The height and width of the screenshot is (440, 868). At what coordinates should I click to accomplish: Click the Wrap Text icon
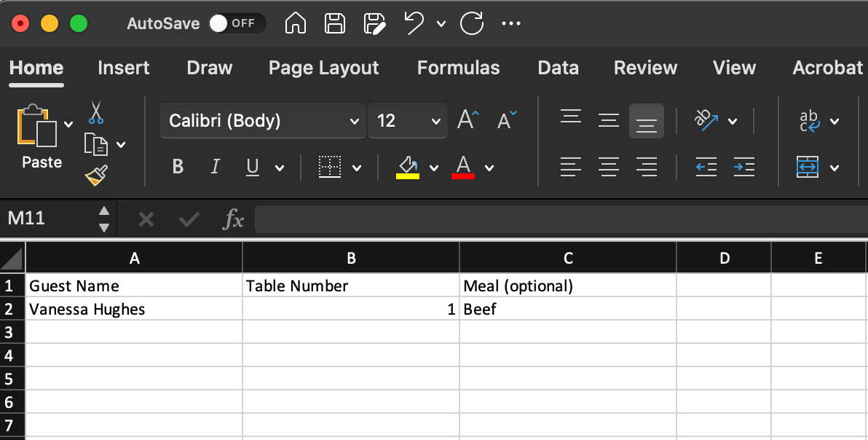coord(809,120)
